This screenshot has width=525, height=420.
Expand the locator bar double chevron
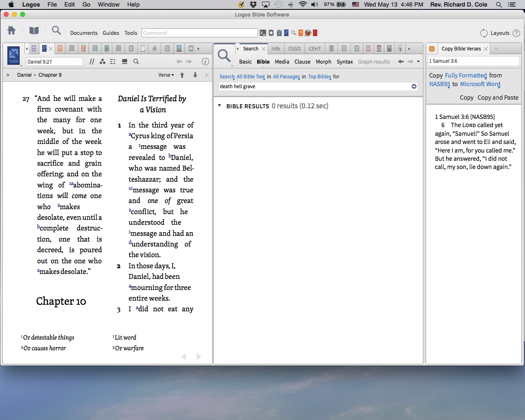click(8, 75)
